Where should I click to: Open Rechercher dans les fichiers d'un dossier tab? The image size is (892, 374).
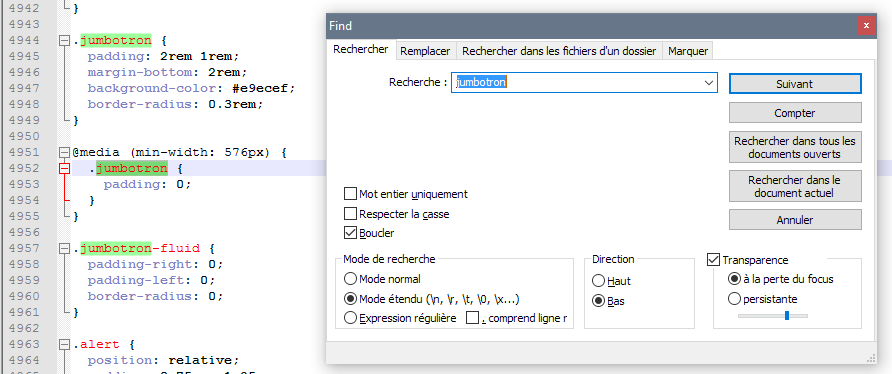559,51
